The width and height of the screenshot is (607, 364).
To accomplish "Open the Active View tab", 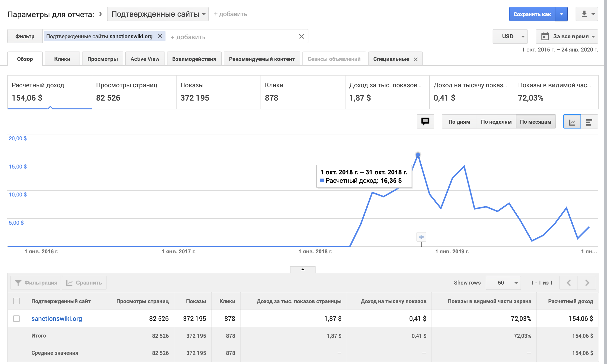I will (x=145, y=59).
